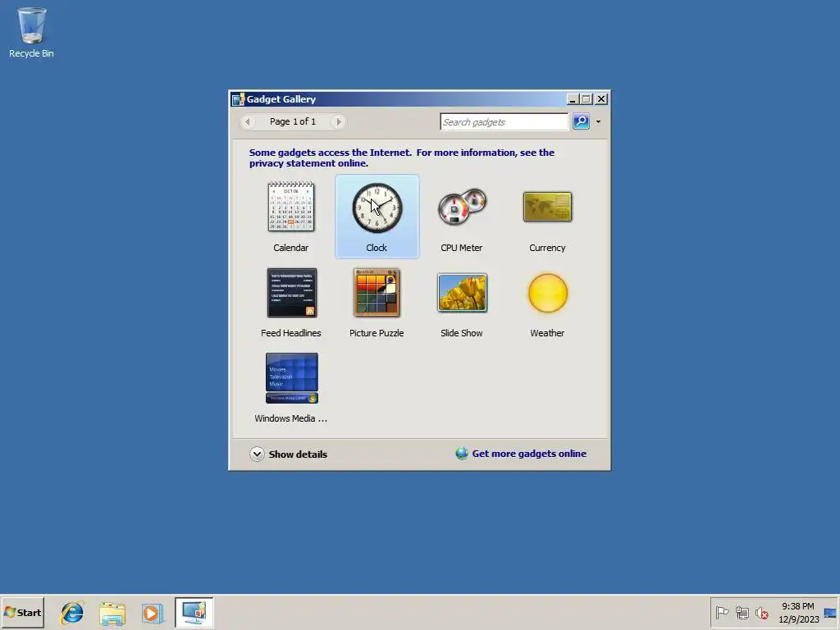Click the Feed Headlines label text

291,333
